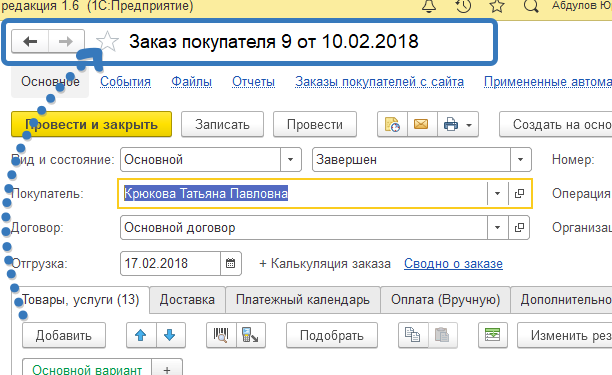
Task: Expand the Завершен state dropdown
Action: click(x=521, y=160)
